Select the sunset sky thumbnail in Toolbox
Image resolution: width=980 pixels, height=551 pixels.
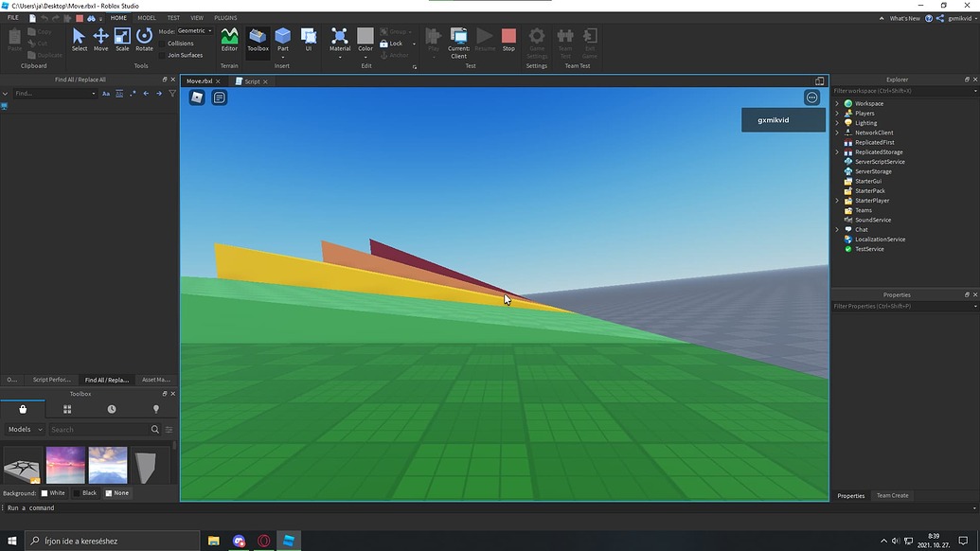click(x=65, y=465)
